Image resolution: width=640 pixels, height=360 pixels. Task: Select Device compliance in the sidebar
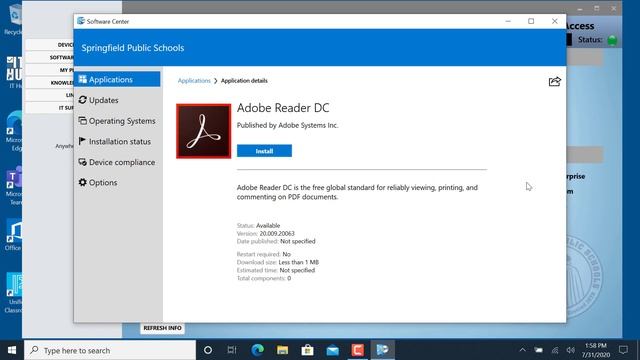pyautogui.click(x=117, y=162)
